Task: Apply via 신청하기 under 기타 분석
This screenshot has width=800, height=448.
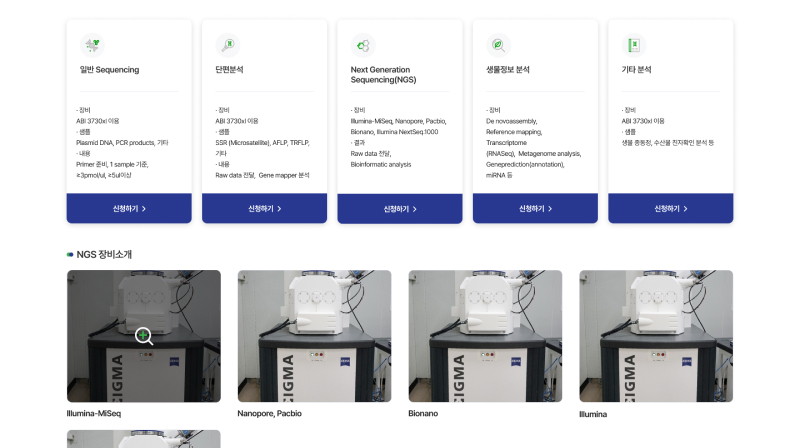Action: 671,208
